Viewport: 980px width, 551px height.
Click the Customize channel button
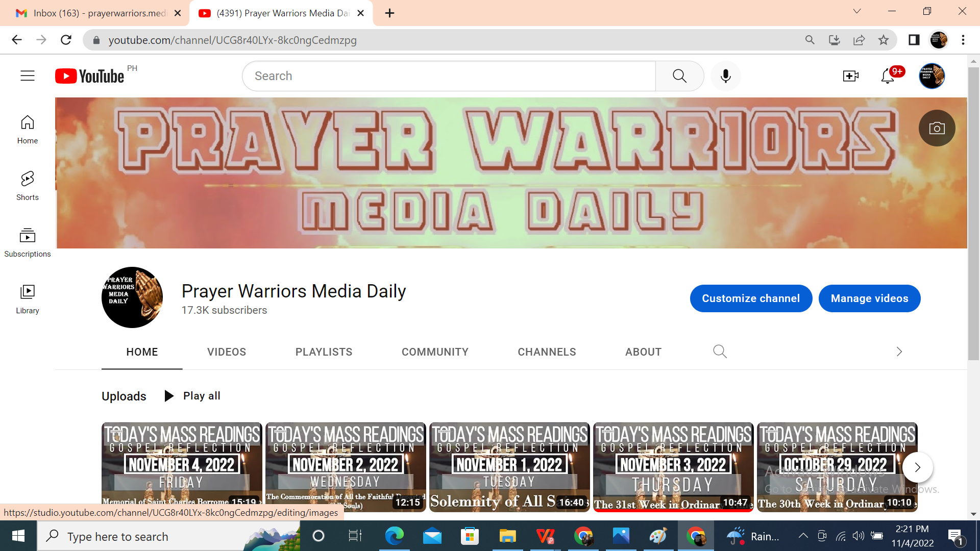pos(750,298)
